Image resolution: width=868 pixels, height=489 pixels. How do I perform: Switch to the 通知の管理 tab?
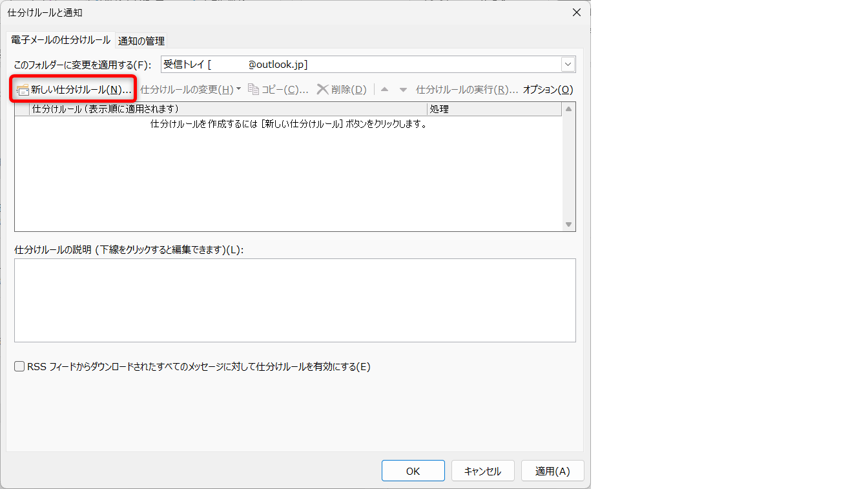point(141,41)
